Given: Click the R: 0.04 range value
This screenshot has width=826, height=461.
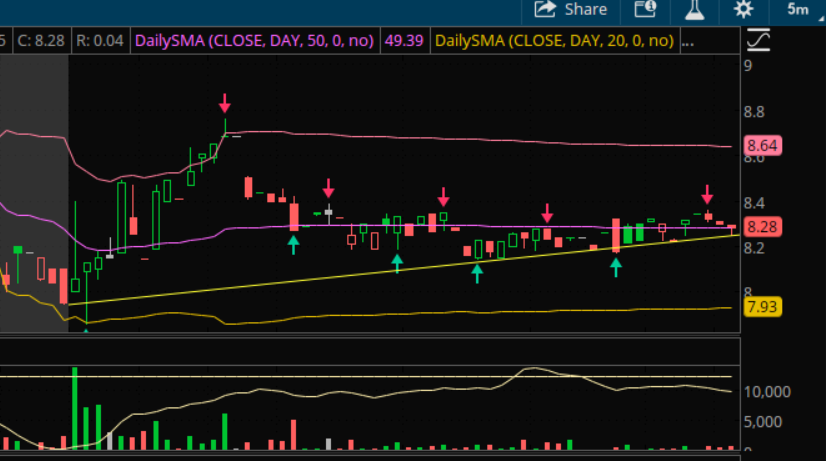Looking at the screenshot, I should coord(100,41).
